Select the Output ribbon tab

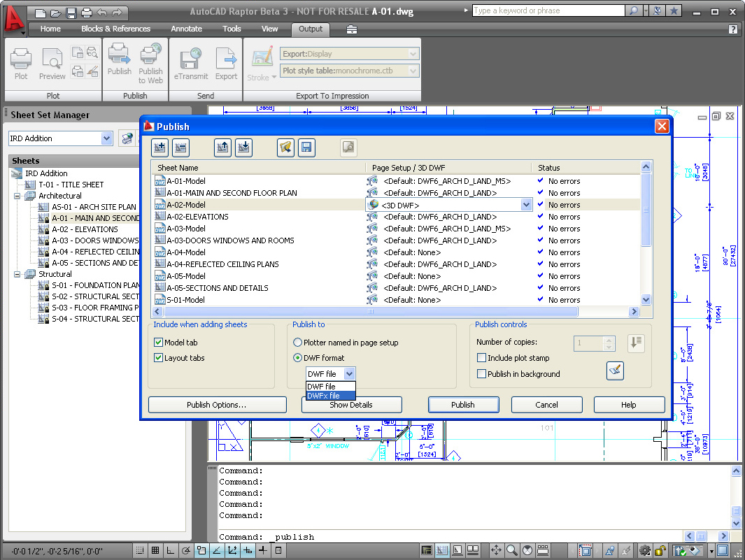311,29
